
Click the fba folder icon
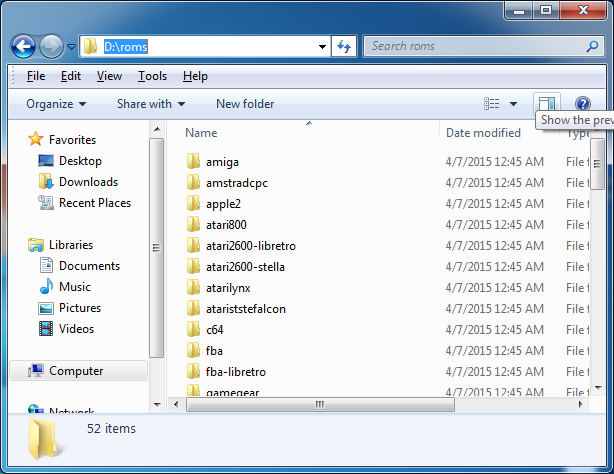coord(193,350)
